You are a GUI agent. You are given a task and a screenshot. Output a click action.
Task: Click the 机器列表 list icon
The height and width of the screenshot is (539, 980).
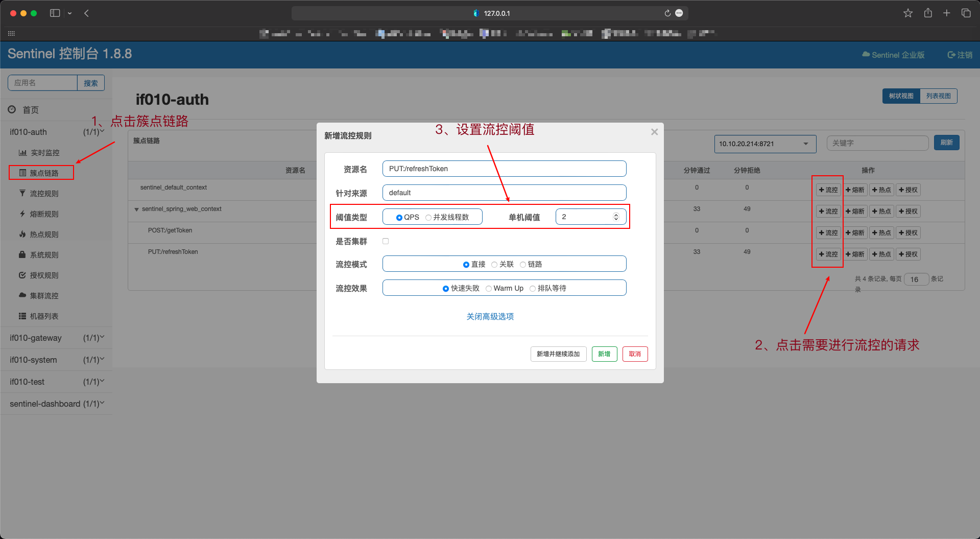click(x=22, y=316)
